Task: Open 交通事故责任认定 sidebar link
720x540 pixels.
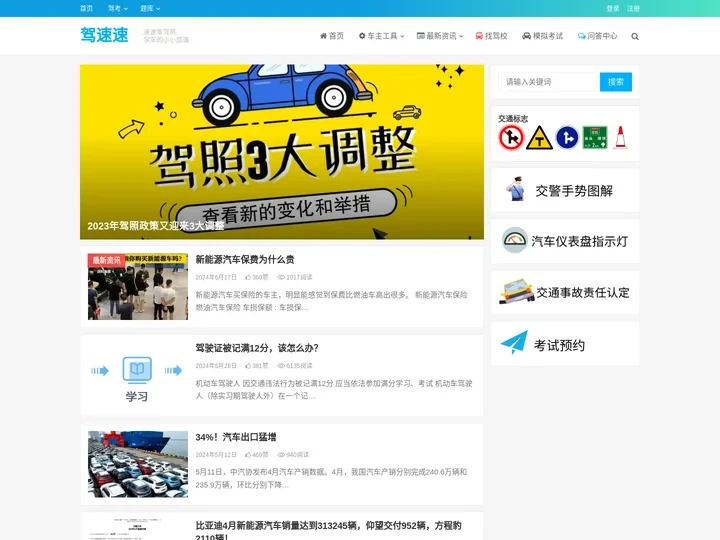Action: (x=565, y=292)
